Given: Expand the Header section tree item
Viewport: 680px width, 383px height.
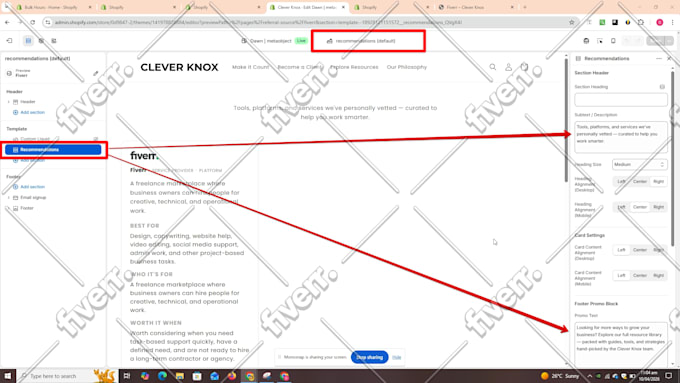Looking at the screenshot, I should click(8, 102).
